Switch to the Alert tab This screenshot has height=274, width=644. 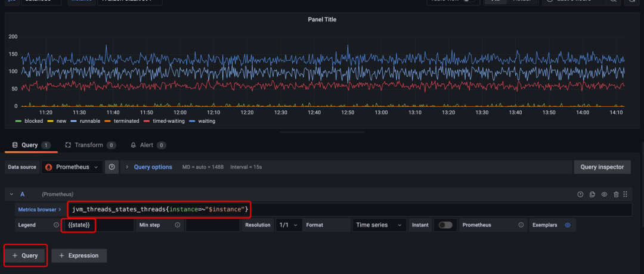148,145
